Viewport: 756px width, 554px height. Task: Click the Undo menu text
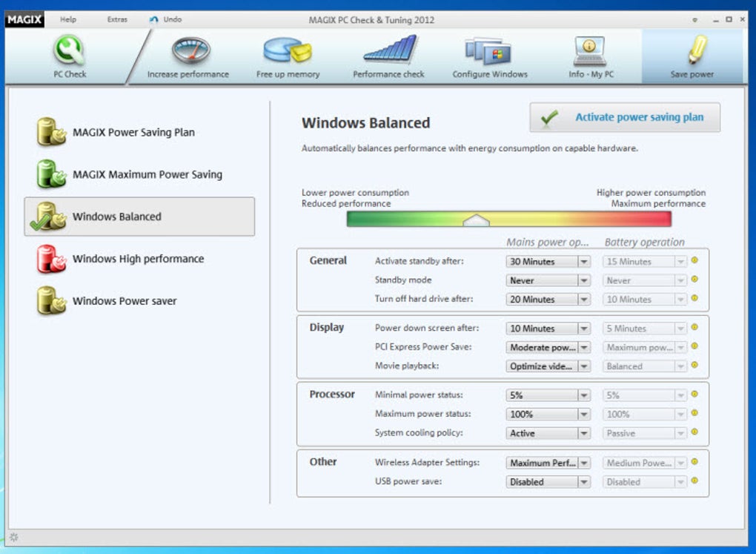[173, 19]
